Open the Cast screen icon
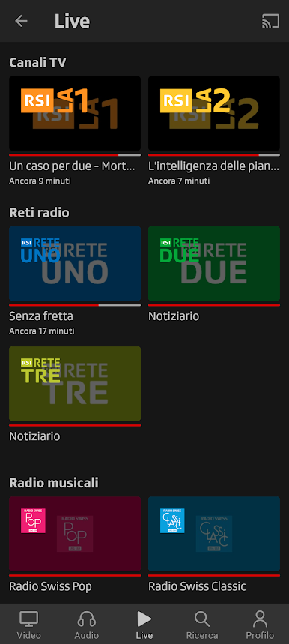Image resolution: width=289 pixels, height=644 pixels. tap(270, 21)
